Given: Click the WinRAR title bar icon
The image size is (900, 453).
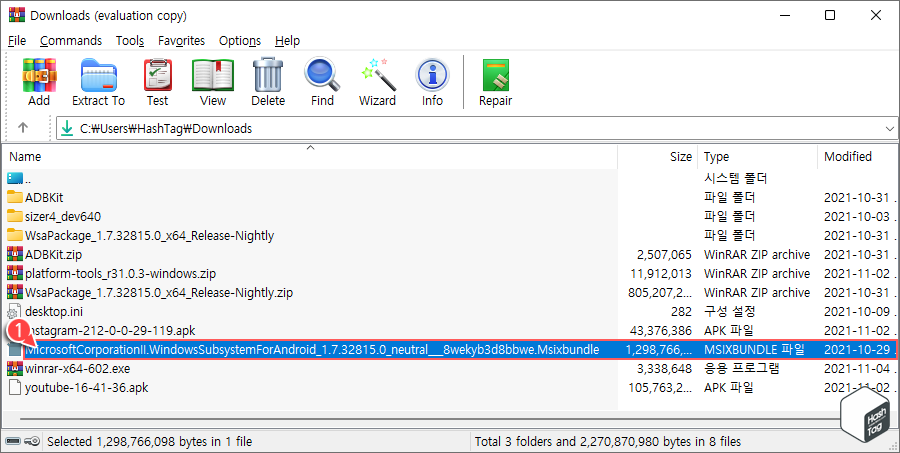Looking at the screenshot, I should (x=17, y=15).
